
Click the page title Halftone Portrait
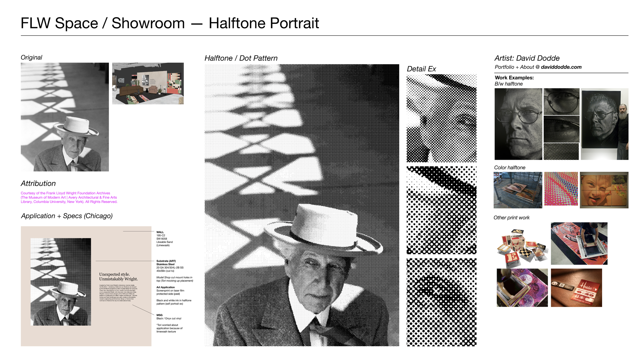(264, 23)
